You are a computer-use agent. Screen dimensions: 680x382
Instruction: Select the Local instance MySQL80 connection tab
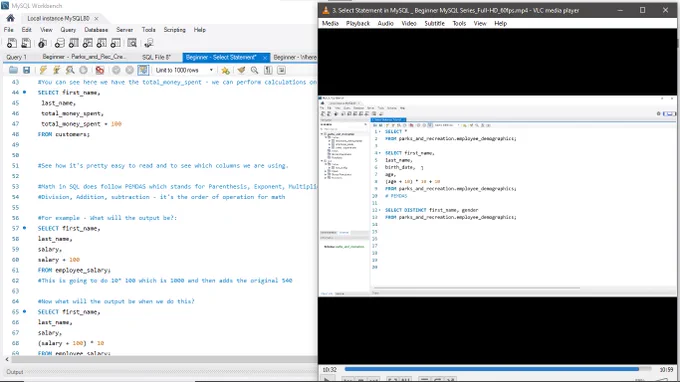tap(58, 18)
